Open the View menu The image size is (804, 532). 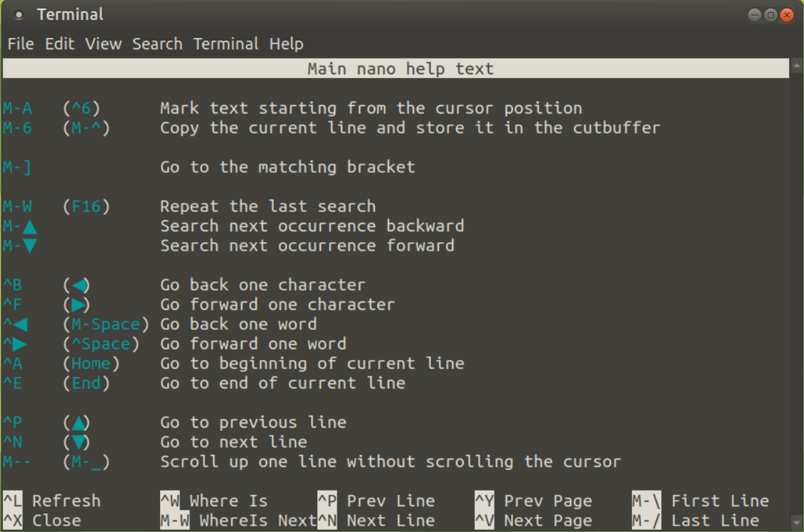click(104, 44)
